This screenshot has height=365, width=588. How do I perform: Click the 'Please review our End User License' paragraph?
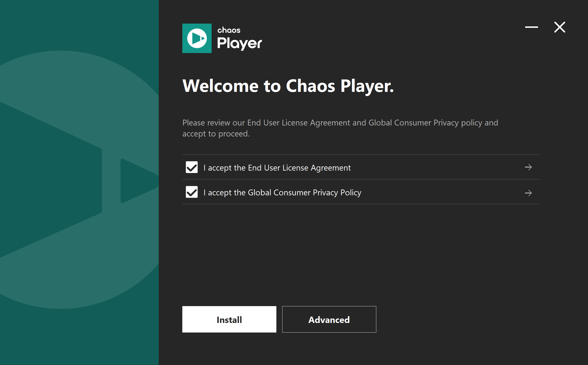[x=340, y=128]
